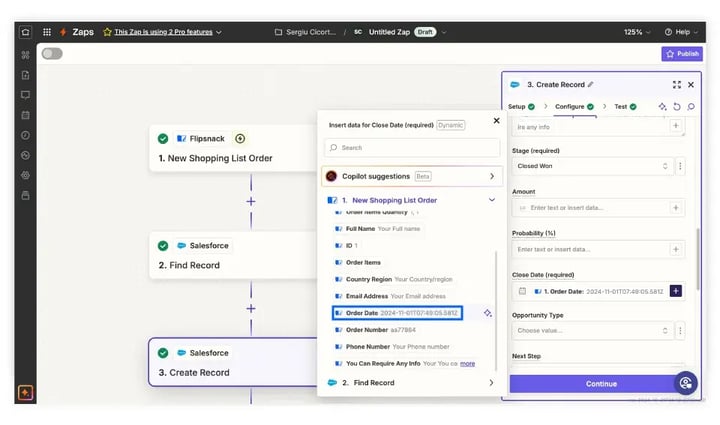This screenshot has width=720, height=425.
Task: Select Order Date from the data list
Action: click(397, 313)
